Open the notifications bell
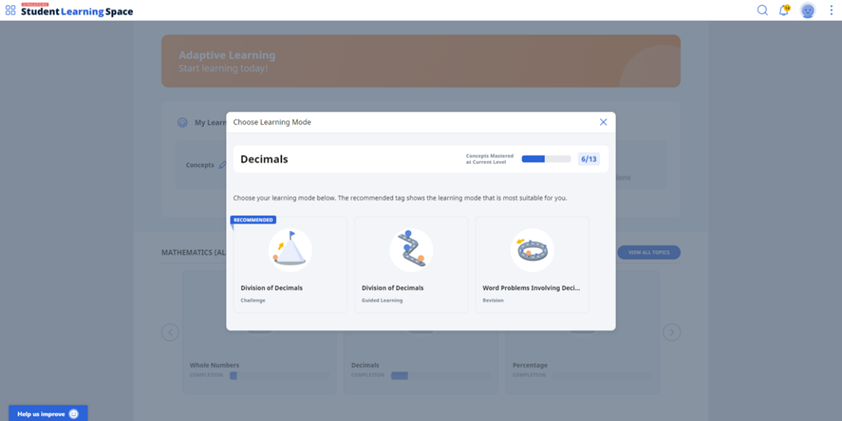 (784, 11)
